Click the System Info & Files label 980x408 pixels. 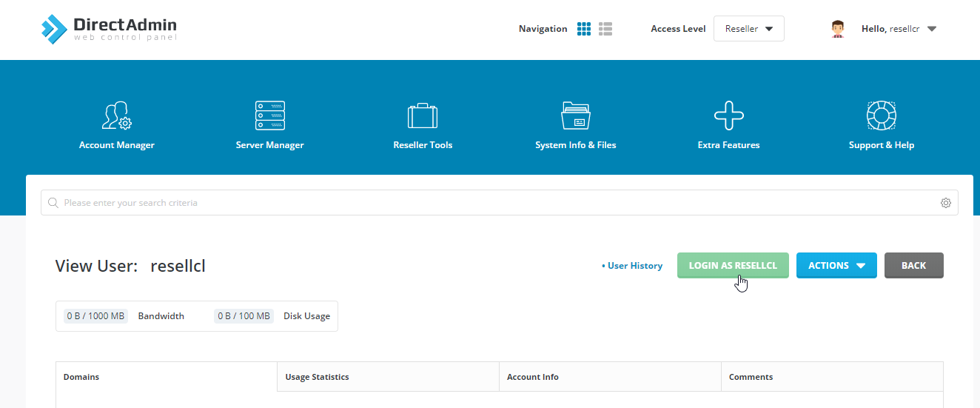tap(576, 145)
